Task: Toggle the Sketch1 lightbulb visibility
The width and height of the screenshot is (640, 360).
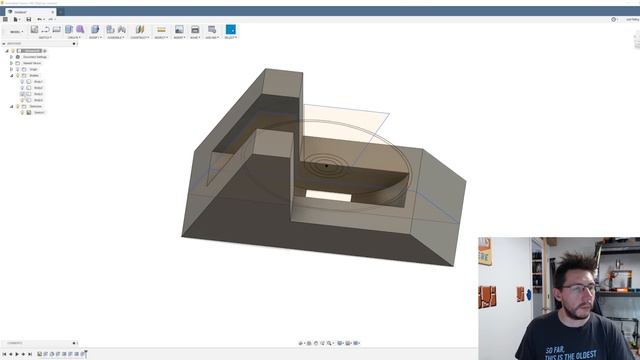Action: click(x=22, y=112)
